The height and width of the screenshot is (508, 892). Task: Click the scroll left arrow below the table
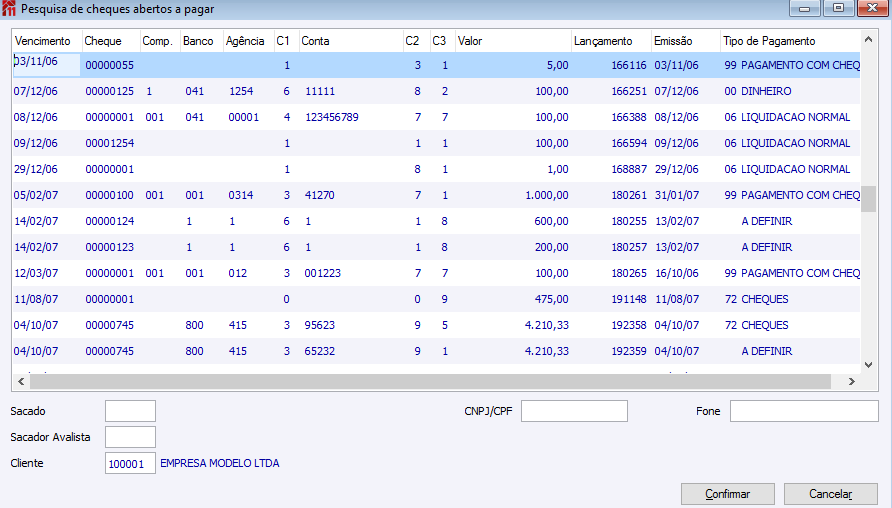point(21,381)
